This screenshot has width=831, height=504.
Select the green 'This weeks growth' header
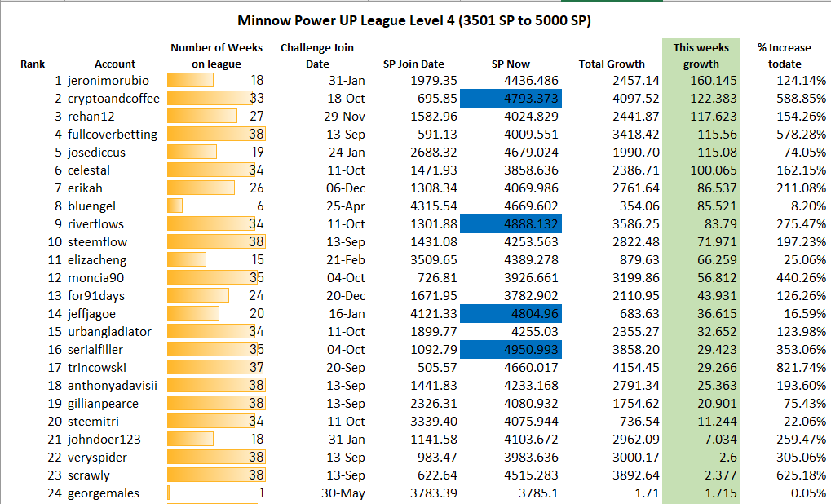[701, 55]
